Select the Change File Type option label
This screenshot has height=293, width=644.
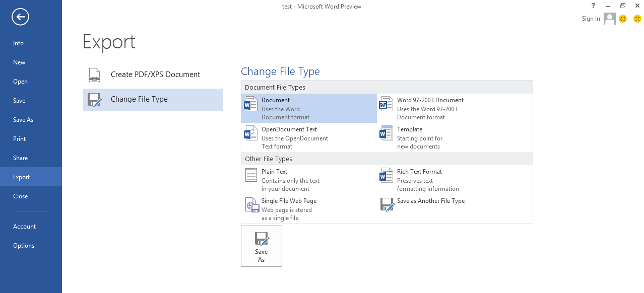(139, 99)
